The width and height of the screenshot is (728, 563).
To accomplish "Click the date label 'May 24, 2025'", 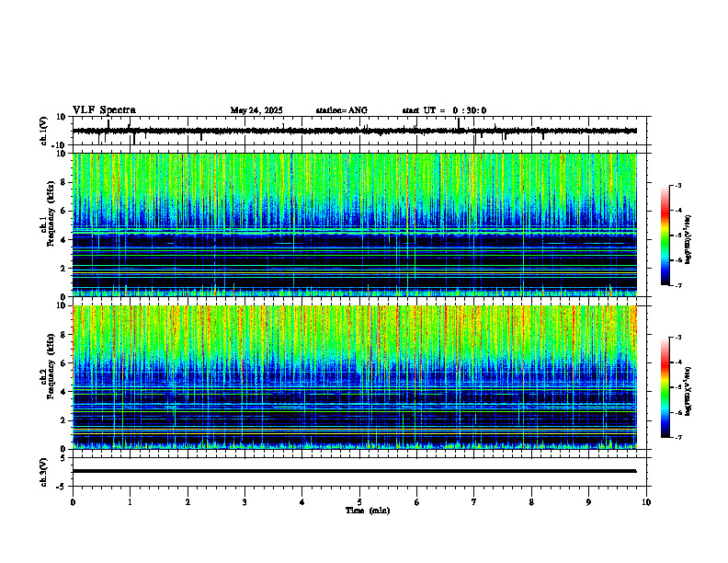I will [256, 110].
